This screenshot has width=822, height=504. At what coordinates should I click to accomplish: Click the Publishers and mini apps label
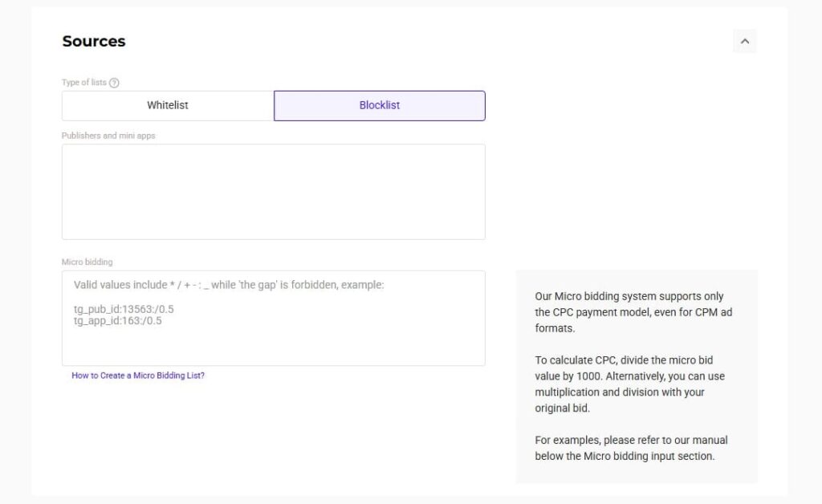(108, 136)
